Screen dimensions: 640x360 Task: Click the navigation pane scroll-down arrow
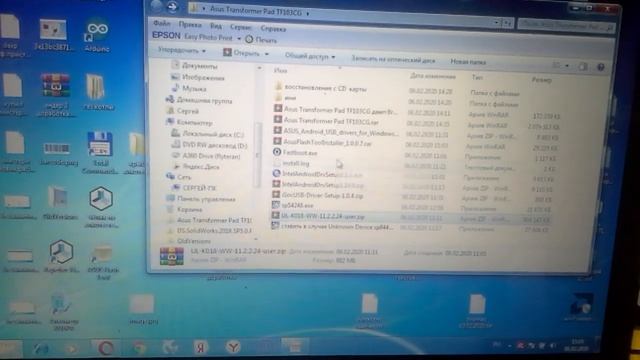256,239
